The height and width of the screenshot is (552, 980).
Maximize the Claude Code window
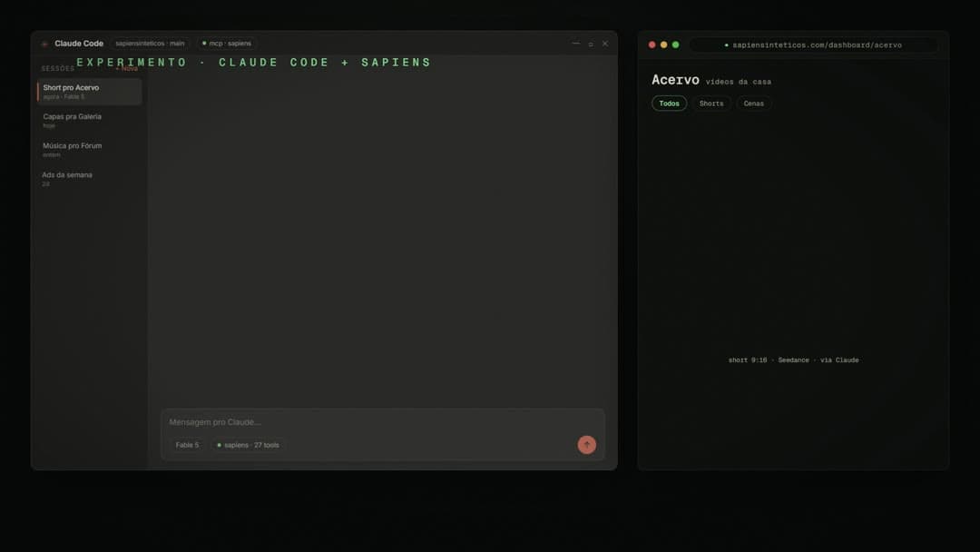point(591,44)
